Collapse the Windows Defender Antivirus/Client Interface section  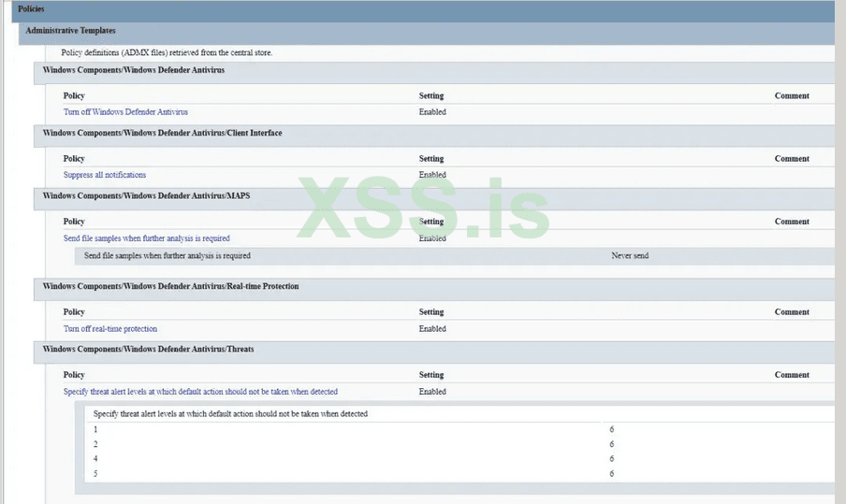(x=434, y=136)
